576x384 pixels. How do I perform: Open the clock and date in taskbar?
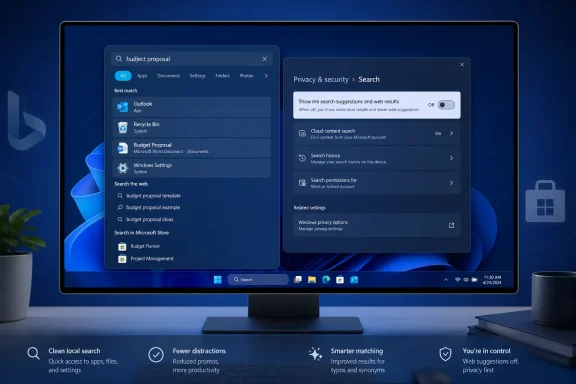(492, 280)
